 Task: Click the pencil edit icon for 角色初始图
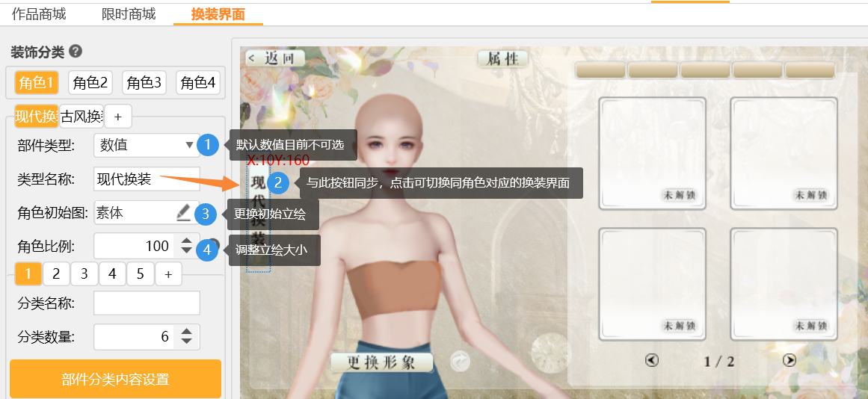(x=183, y=213)
